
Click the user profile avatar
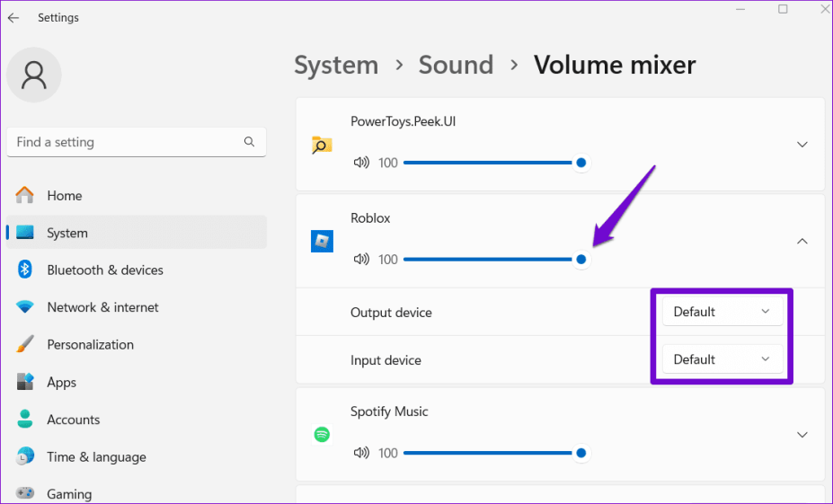click(34, 75)
